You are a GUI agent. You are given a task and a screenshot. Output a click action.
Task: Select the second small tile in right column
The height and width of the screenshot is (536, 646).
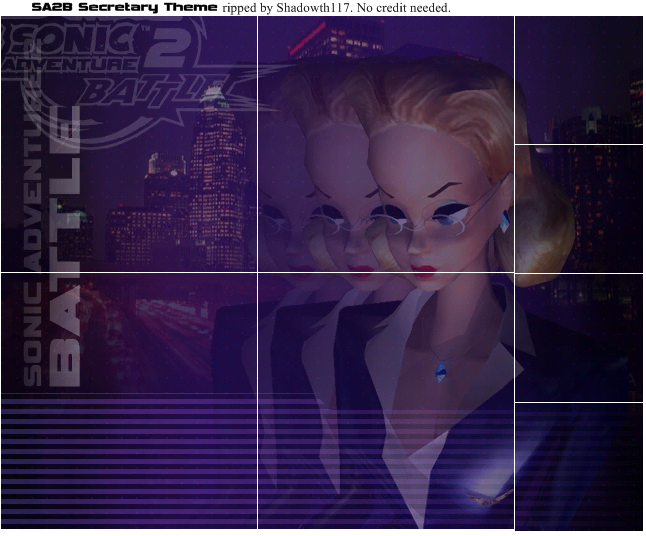tap(578, 208)
